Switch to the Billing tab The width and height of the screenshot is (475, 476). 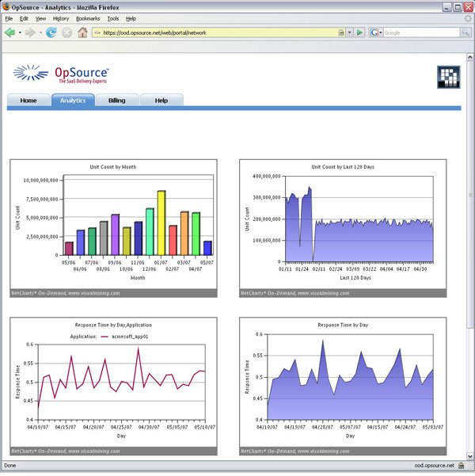tap(117, 101)
